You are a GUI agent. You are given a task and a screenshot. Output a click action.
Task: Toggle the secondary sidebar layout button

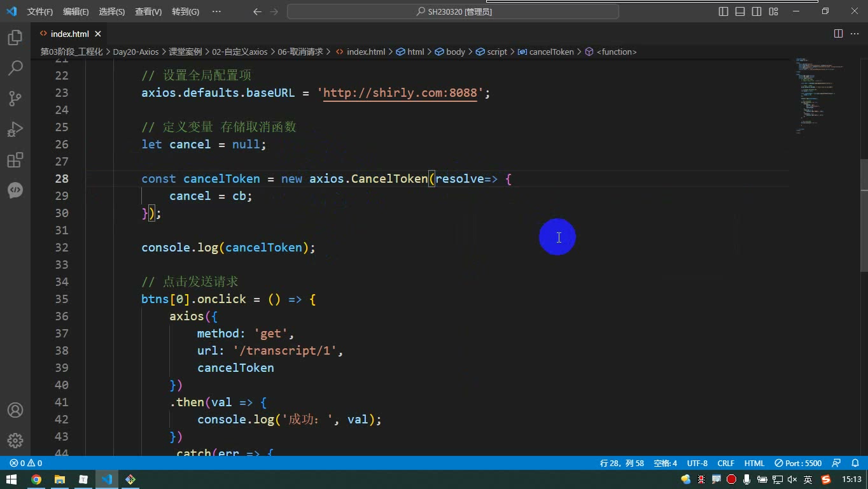click(x=757, y=11)
